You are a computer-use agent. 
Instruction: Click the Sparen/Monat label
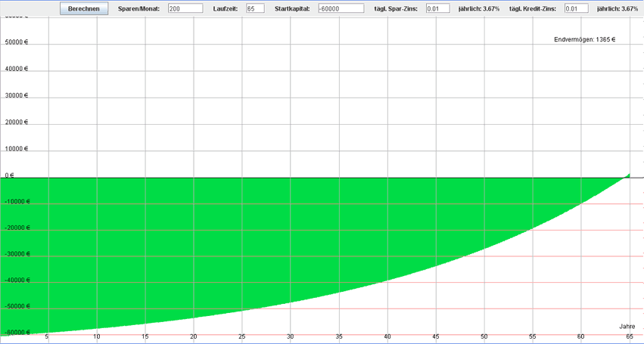[138, 8]
